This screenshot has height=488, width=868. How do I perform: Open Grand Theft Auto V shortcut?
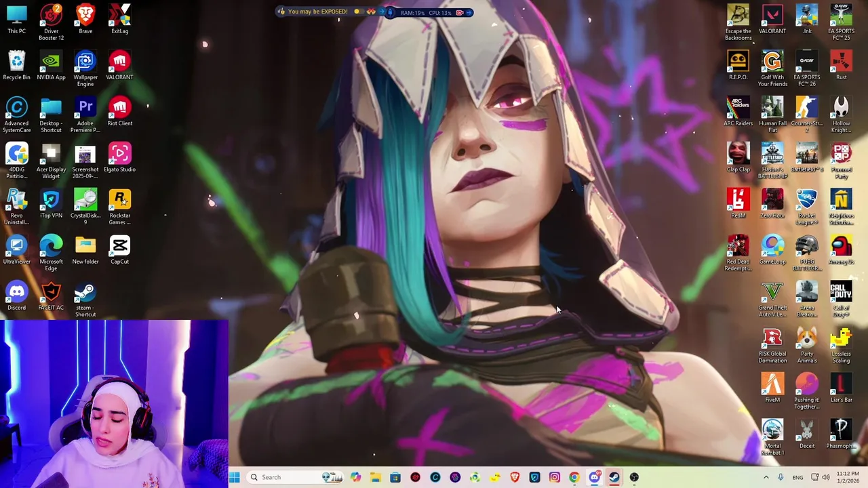772,299
